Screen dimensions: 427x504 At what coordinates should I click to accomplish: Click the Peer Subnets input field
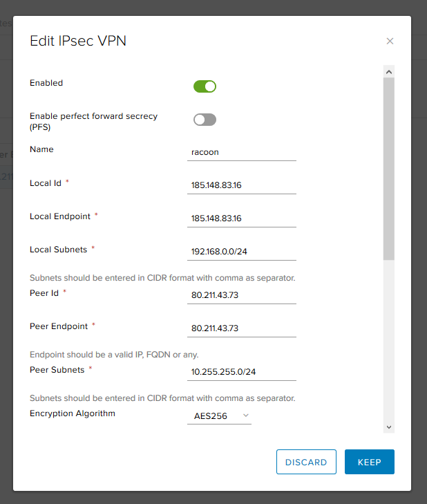(242, 372)
